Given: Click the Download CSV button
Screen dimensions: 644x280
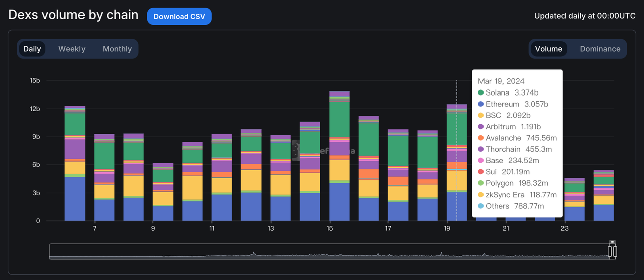Looking at the screenshot, I should 179,16.
